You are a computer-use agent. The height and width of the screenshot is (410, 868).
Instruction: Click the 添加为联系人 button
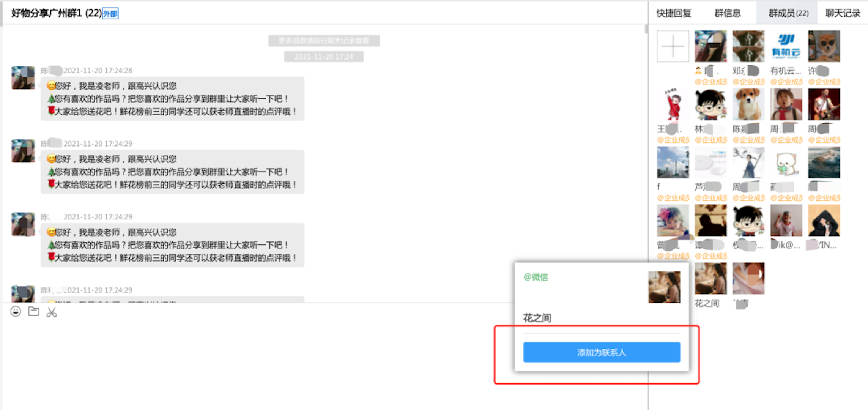click(602, 352)
